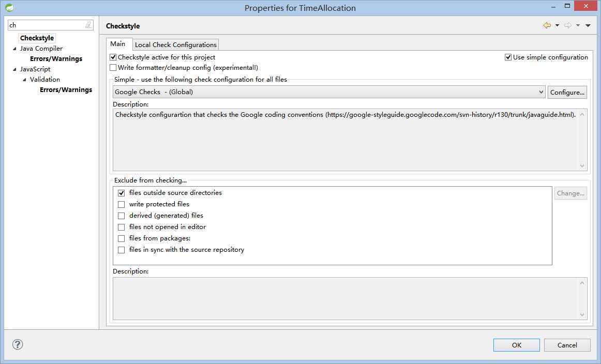This screenshot has width=601, height=364.
Task: Open the forward history dropdown arrow
Action: (578, 25)
